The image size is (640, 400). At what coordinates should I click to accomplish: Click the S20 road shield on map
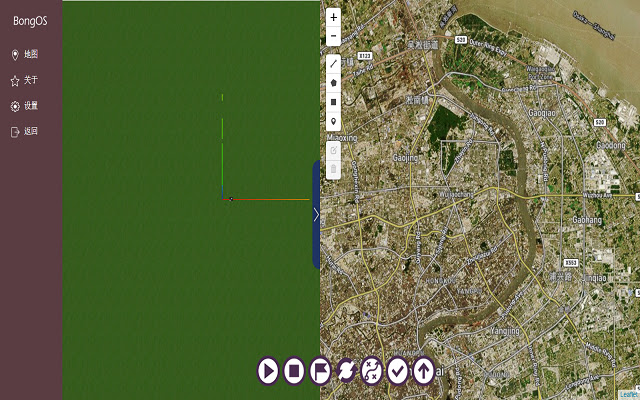(600, 122)
